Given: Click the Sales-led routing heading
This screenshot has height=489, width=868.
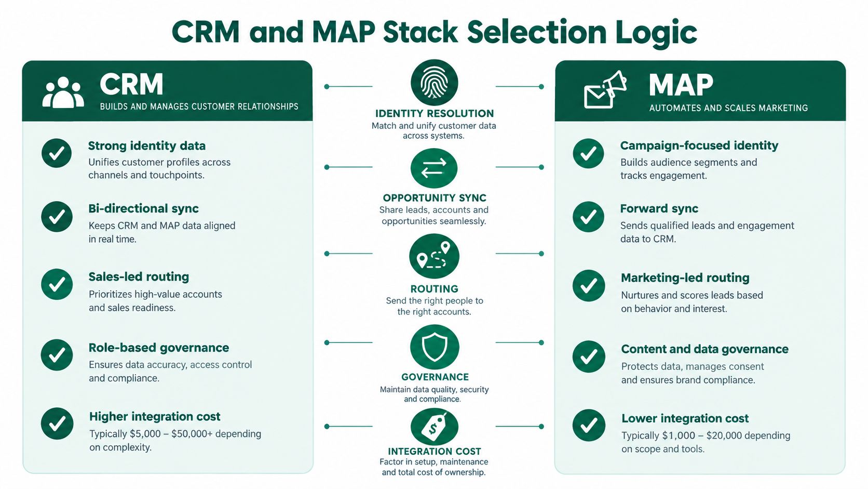Looking at the screenshot, I should click(x=139, y=277).
